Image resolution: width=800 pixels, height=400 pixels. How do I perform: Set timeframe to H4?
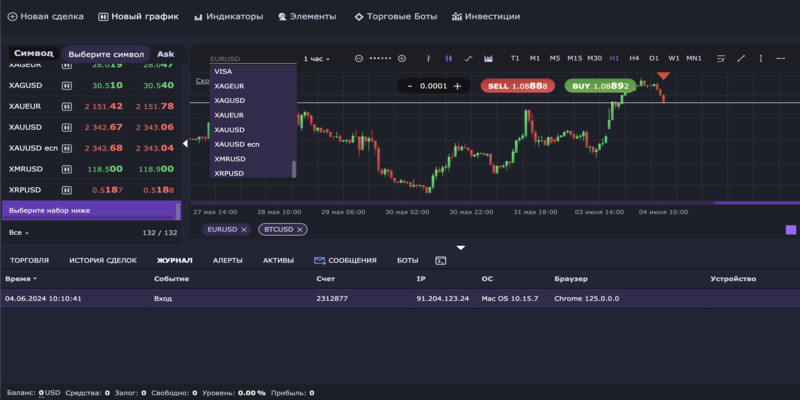click(x=634, y=59)
